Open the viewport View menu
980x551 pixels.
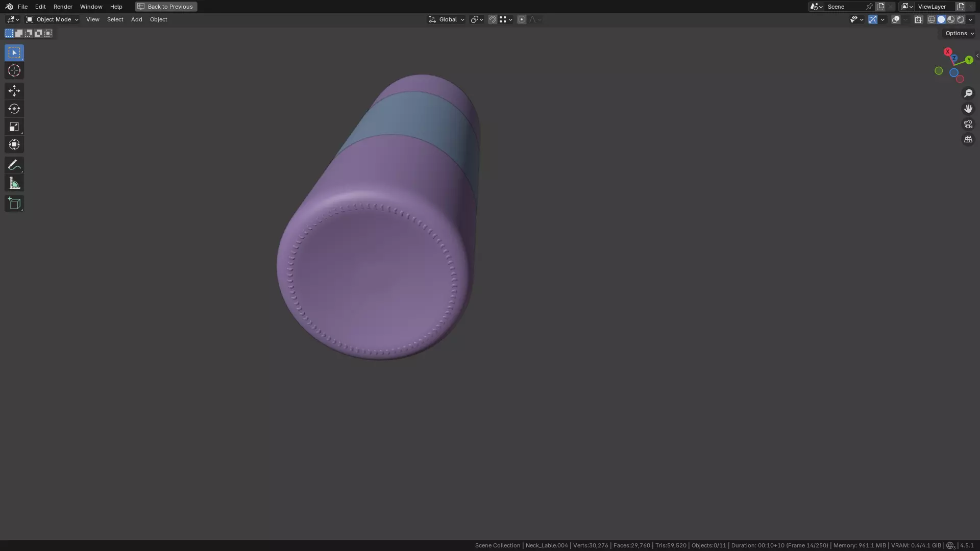(92, 19)
